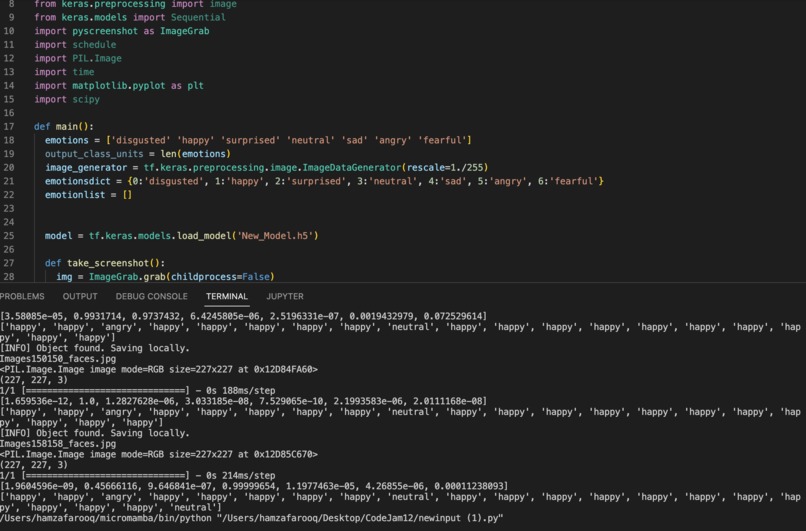
Task: Click 'import matplotlib.pyplot as plt' line
Action: click(119, 85)
